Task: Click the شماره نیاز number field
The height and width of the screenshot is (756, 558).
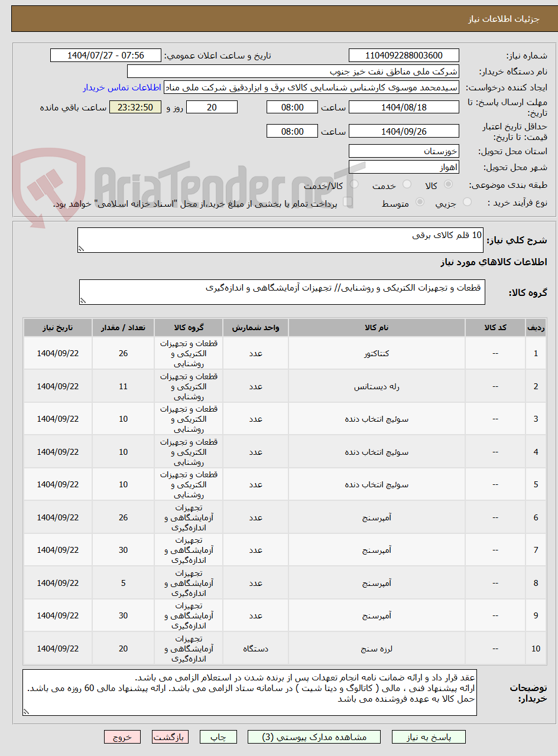Action: pos(404,56)
